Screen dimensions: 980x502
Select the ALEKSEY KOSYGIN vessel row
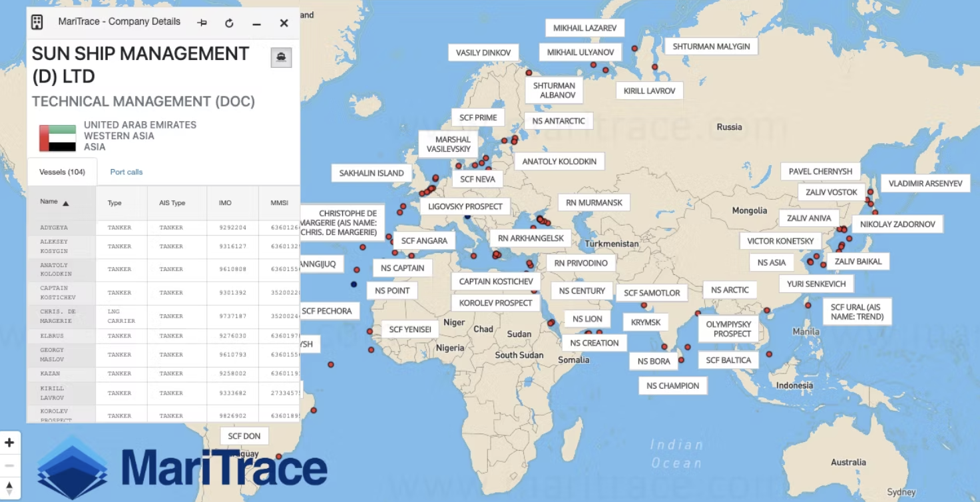[x=163, y=246]
